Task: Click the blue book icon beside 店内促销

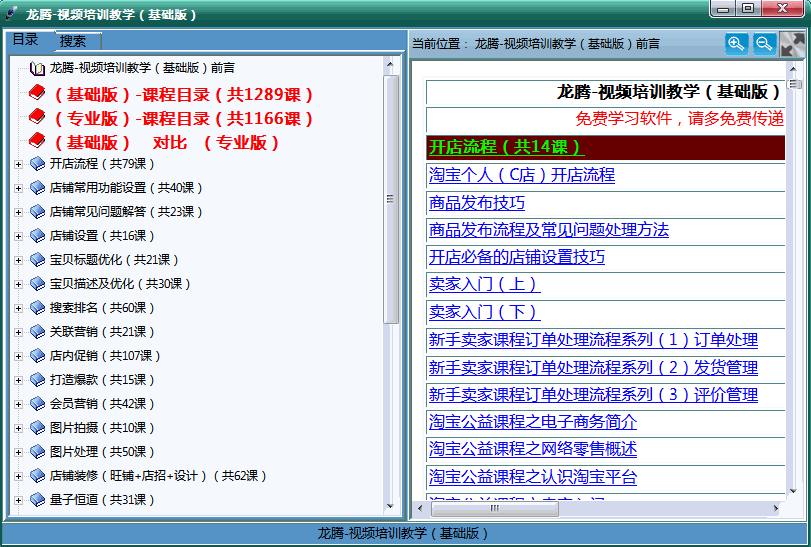Action: [x=37, y=356]
